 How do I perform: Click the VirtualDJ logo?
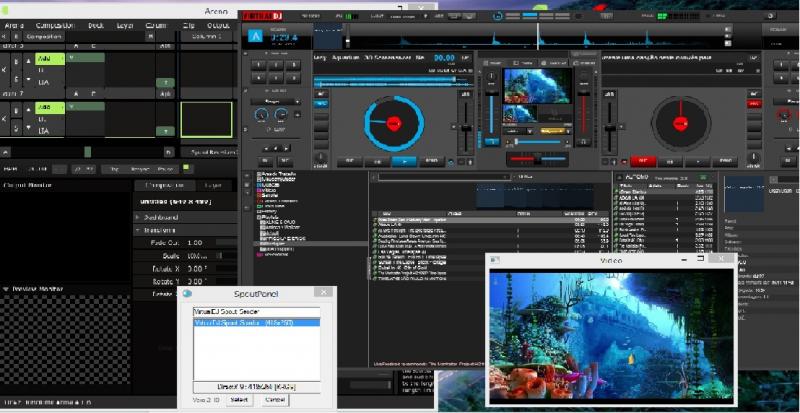pos(263,16)
